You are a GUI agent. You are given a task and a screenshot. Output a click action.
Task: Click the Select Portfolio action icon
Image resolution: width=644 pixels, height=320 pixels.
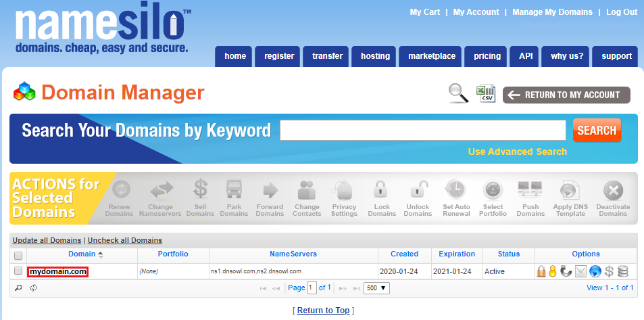tap(493, 189)
